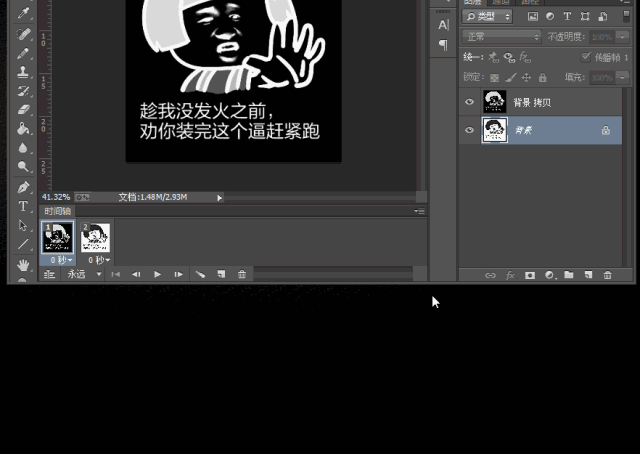
Task: Click the tween animation frames icon
Action: [x=200, y=274]
